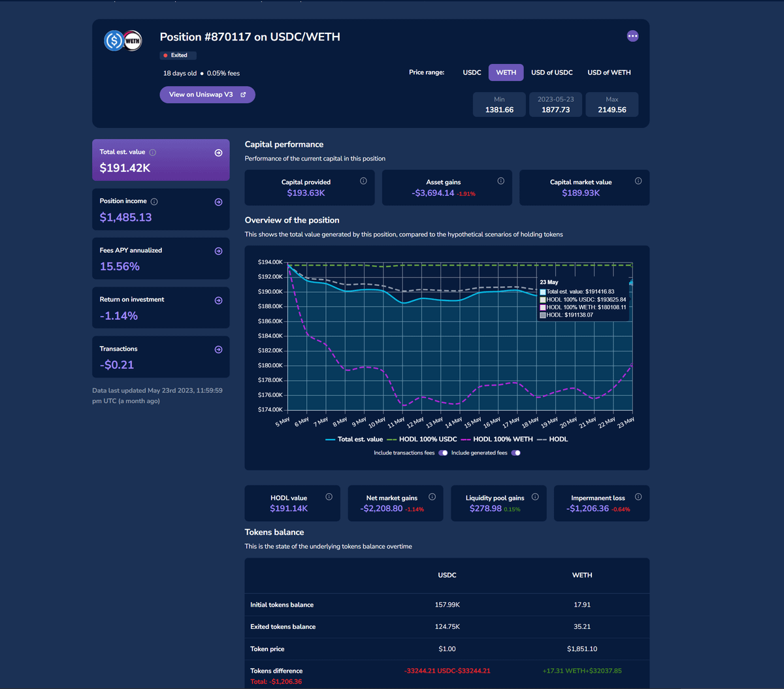Switch to USD of WETH tab
This screenshot has height=689, width=784.
609,72
